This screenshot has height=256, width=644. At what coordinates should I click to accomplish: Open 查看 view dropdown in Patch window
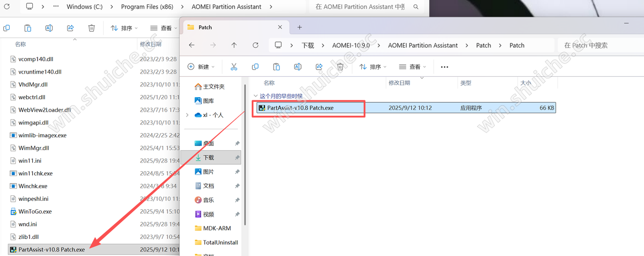414,67
